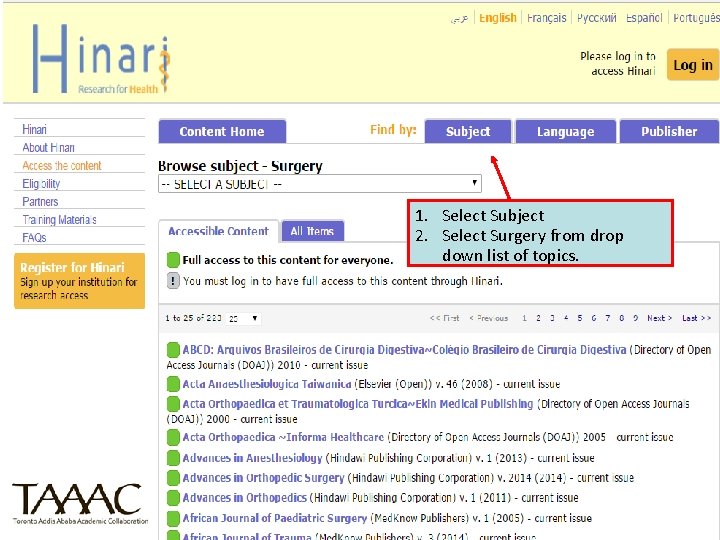The image size is (720, 540).
Task: Go to results page 9
Action: pos(636,318)
